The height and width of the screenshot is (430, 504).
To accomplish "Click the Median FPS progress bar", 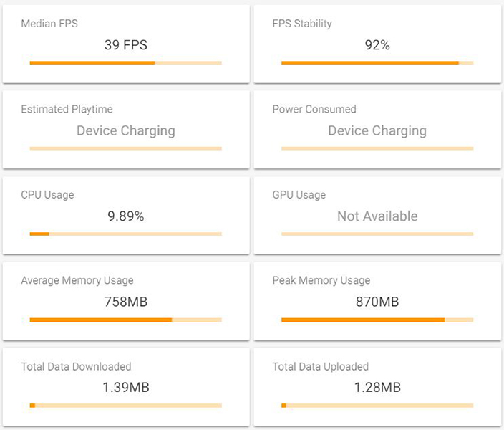I will 126,63.
